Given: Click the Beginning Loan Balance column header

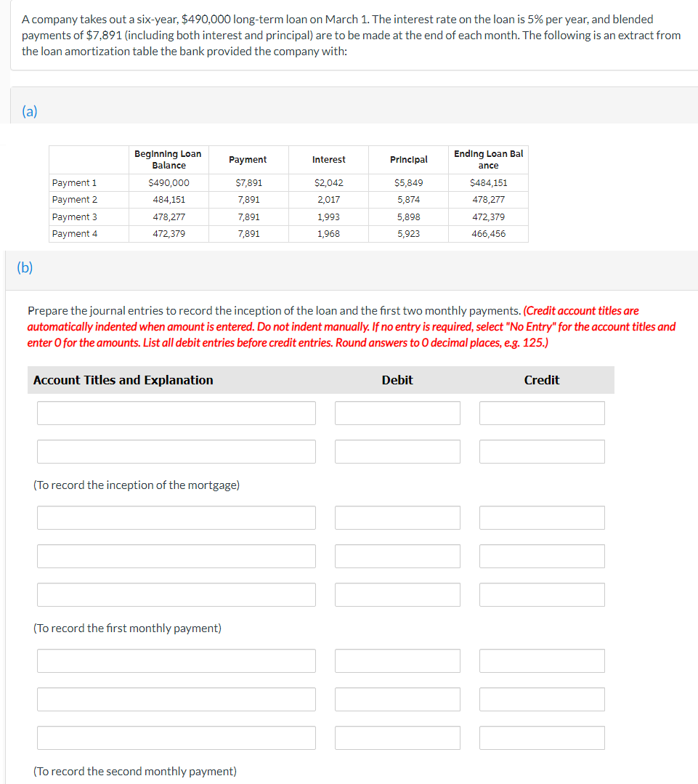Looking at the screenshot, I should (169, 160).
